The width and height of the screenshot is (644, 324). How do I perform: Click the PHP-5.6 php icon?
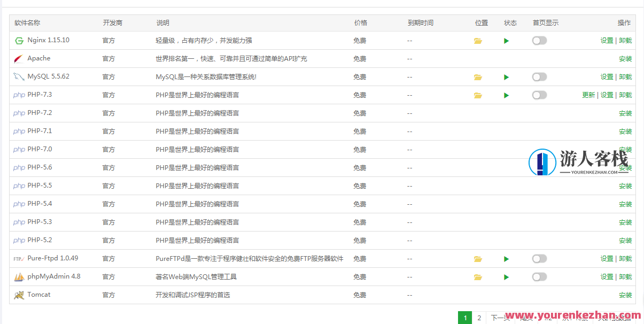pos(19,168)
